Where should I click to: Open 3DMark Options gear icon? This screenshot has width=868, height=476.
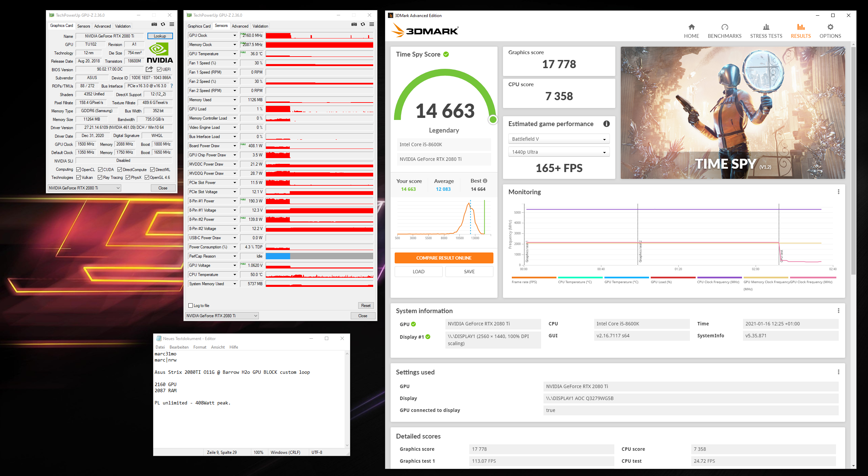tap(830, 27)
